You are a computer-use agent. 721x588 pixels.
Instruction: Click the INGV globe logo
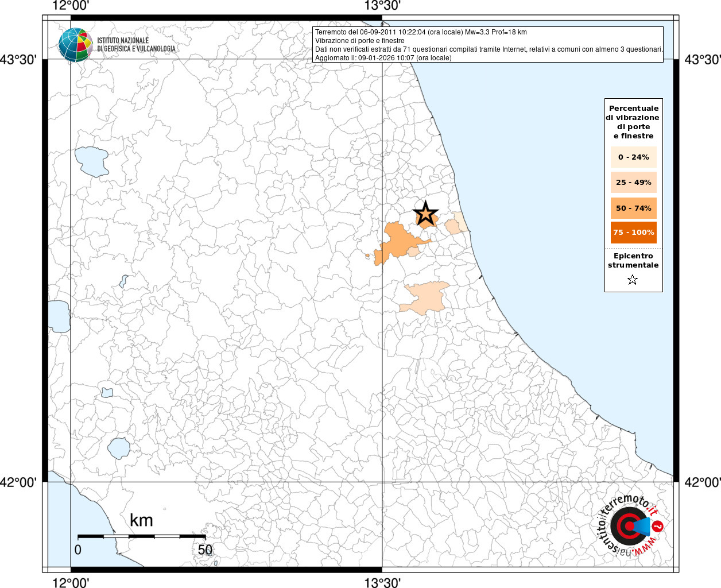coord(75,45)
